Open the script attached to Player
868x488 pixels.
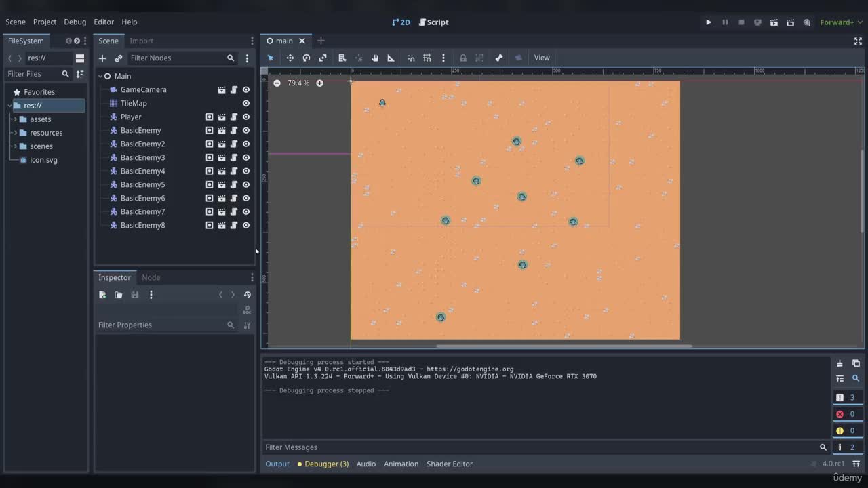coord(234,117)
